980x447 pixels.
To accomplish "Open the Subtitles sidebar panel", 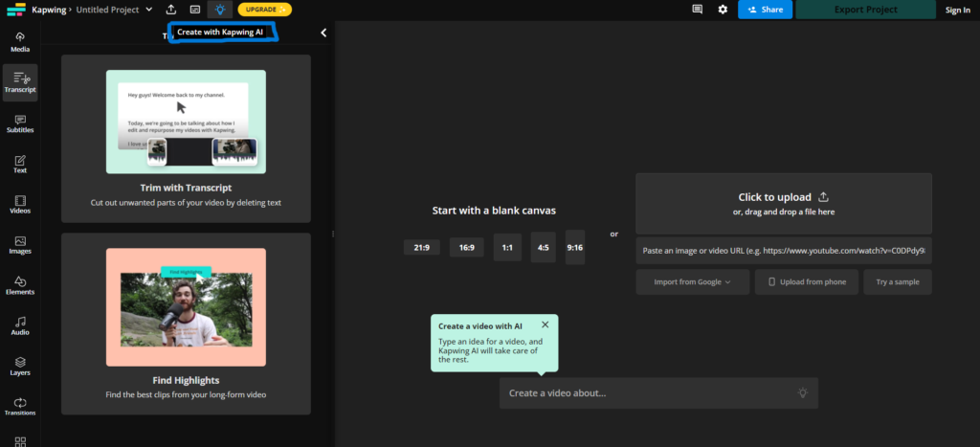I will click(20, 123).
